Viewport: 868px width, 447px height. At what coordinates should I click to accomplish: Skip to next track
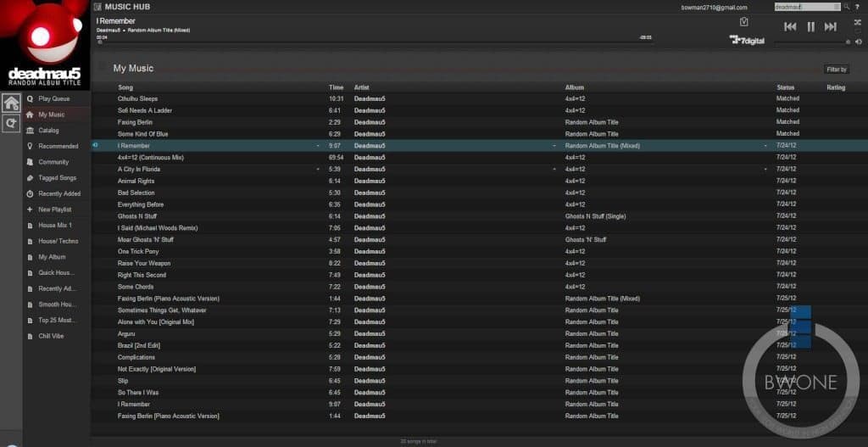(831, 26)
